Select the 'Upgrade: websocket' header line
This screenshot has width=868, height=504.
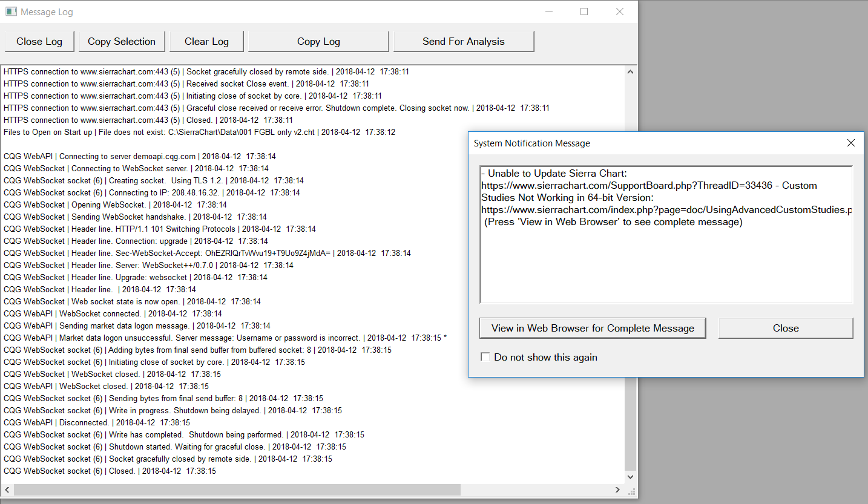pos(136,277)
